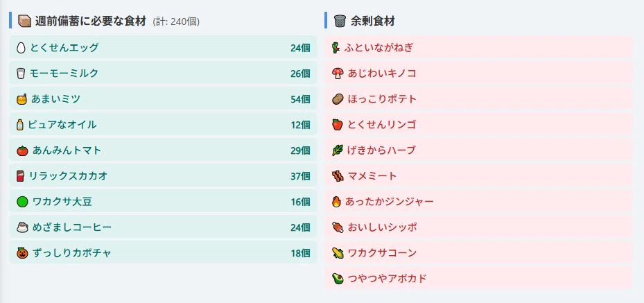Click the あったかジンジャー item

(x=478, y=201)
